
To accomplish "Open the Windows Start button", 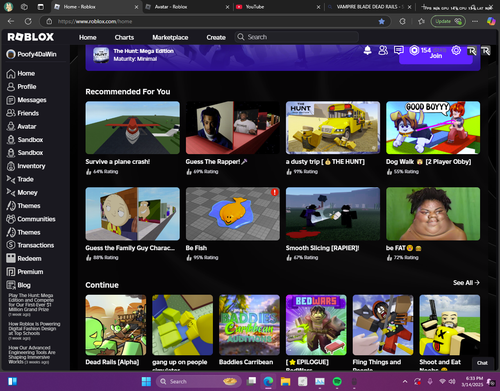I will click(146, 381).
